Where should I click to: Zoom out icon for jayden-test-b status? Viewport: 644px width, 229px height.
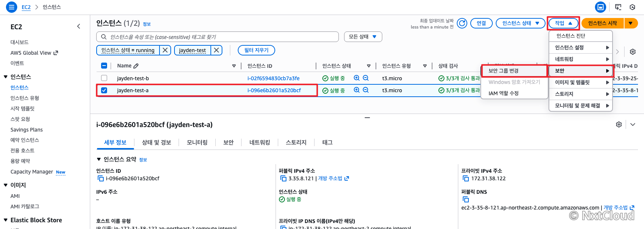coord(366,78)
